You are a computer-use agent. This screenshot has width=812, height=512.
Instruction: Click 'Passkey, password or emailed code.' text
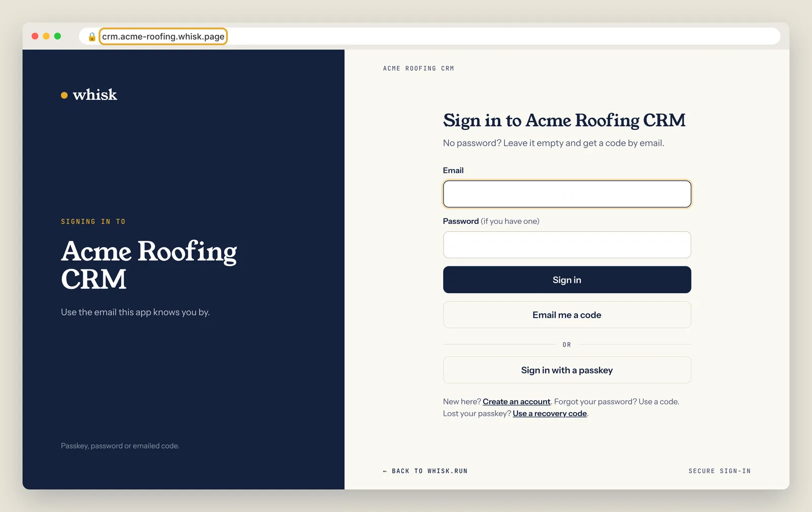(120, 446)
